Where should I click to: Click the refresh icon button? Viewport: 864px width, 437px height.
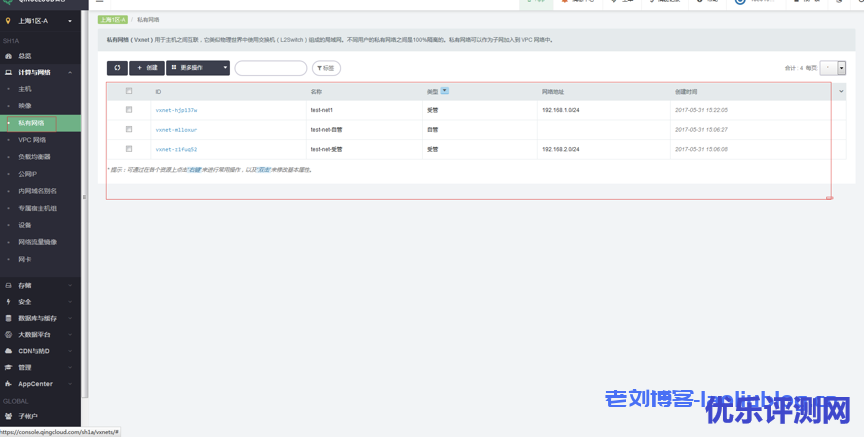pyautogui.click(x=117, y=68)
